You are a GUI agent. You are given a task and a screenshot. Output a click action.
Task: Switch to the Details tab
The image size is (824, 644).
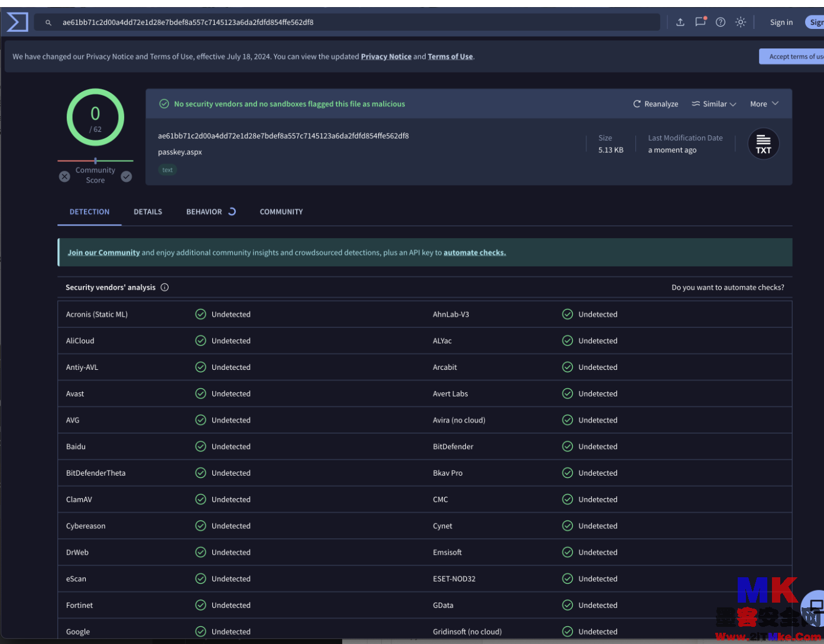click(x=148, y=212)
